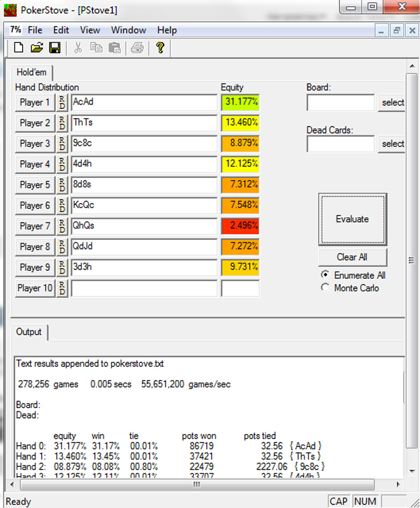Viewport: 420px width, 508px height.
Task: Click the Player 7 button
Action: (x=35, y=226)
